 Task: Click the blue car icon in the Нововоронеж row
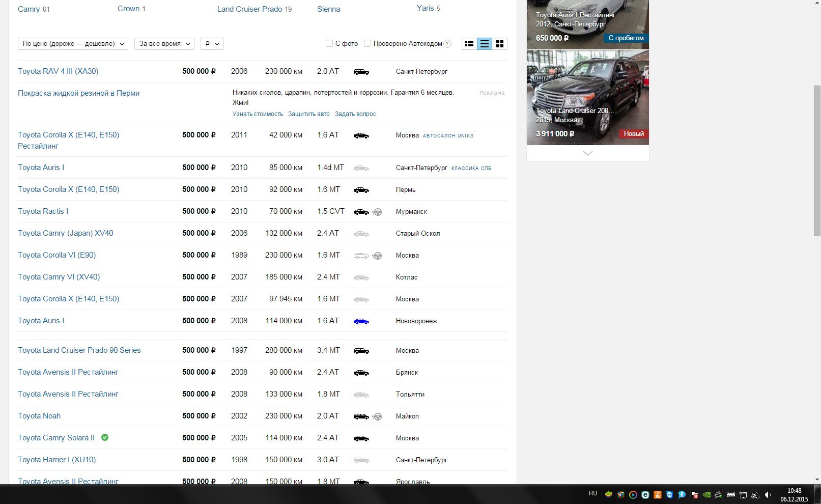tap(361, 321)
